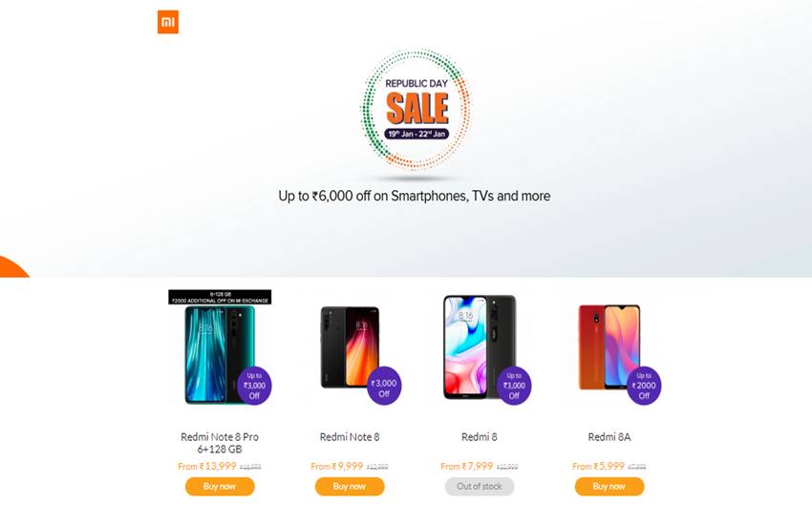Open the Redmi 8 phone image

tap(479, 347)
